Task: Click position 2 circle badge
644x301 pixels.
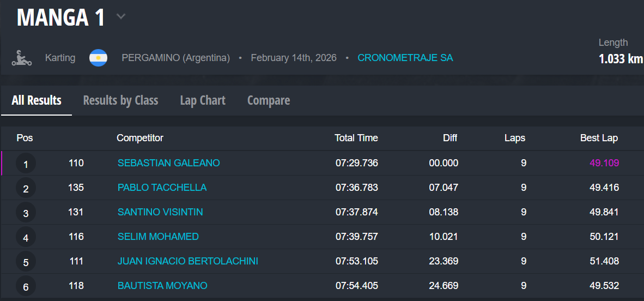Action: coord(26,188)
